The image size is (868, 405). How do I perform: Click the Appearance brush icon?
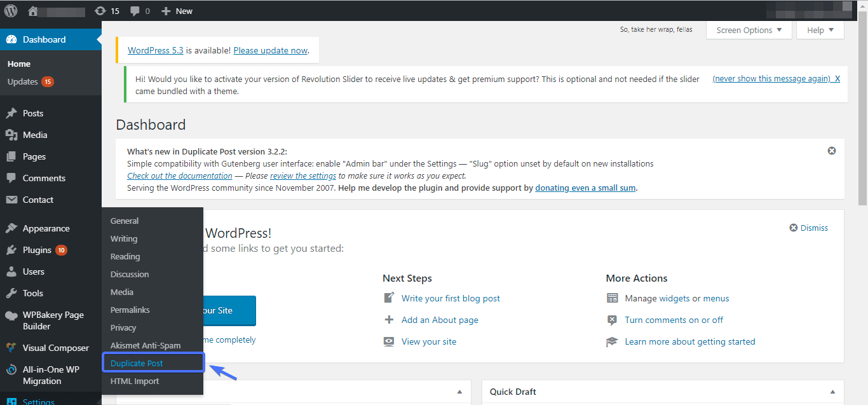pos(11,228)
